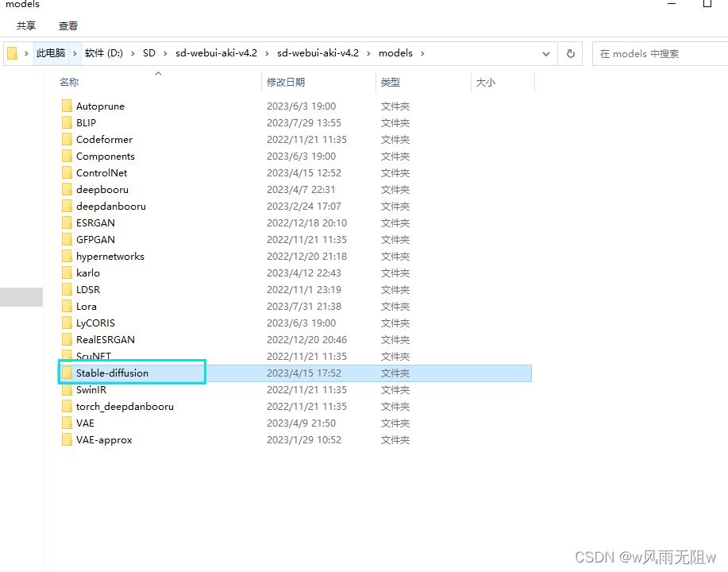The width and height of the screenshot is (728, 572).
Task: Click the highlighted item in left navigation pane
Action: tap(21, 297)
